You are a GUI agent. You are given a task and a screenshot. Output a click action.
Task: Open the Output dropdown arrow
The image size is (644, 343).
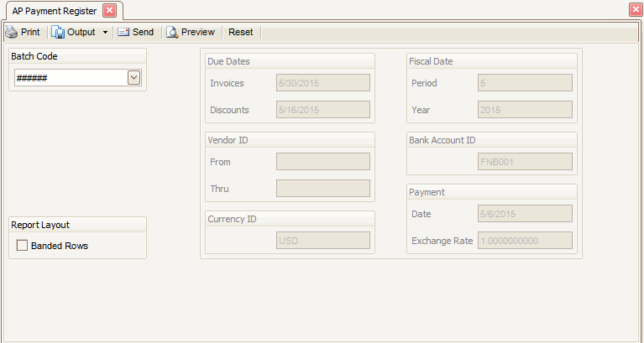105,33
